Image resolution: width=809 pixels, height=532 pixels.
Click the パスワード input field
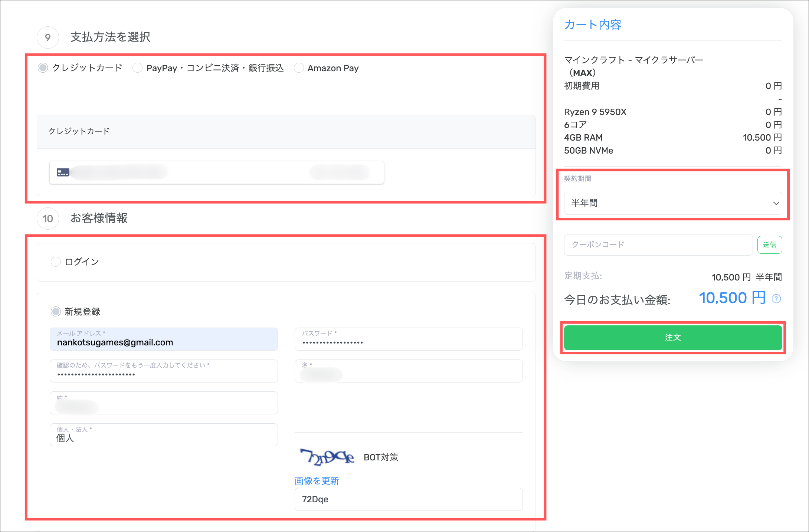pos(408,339)
